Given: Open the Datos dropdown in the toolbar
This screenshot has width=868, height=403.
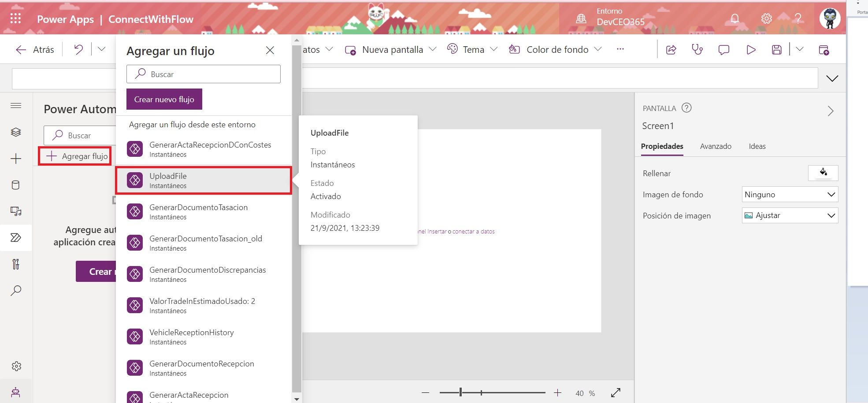Looking at the screenshot, I should click(x=318, y=50).
